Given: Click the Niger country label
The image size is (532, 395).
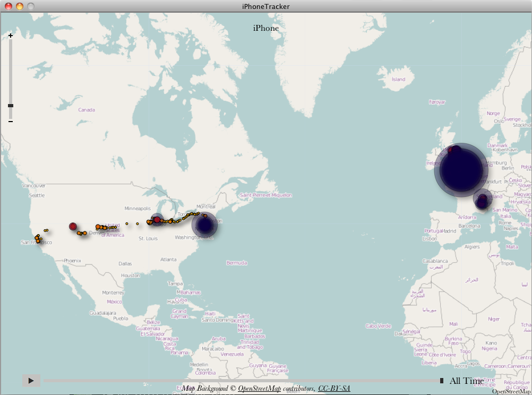Looking at the screenshot, I should click(x=494, y=319).
